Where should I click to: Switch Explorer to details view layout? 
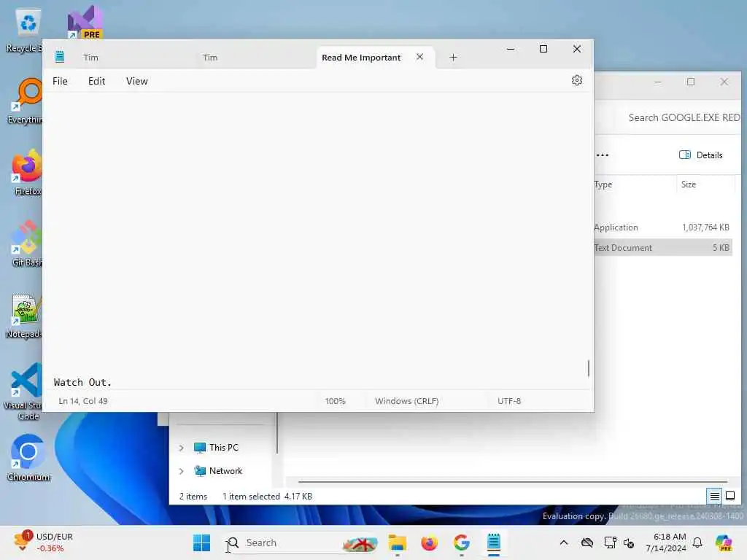coord(714,496)
